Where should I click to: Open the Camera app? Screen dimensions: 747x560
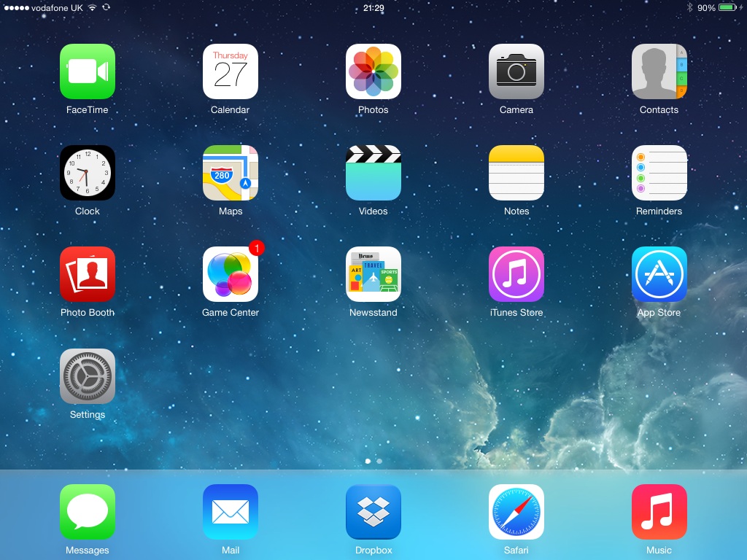point(516,71)
